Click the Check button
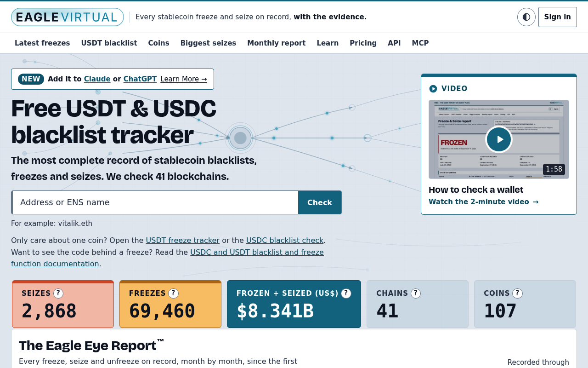 point(320,202)
